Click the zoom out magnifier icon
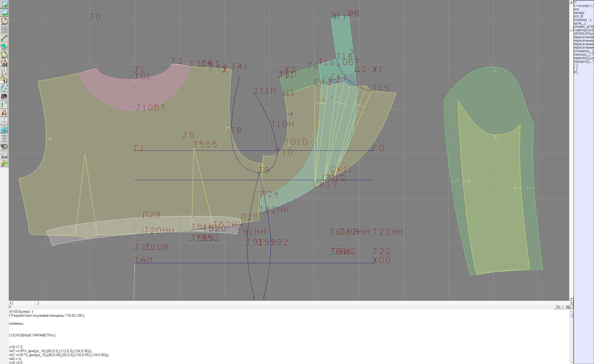 (4, 13)
